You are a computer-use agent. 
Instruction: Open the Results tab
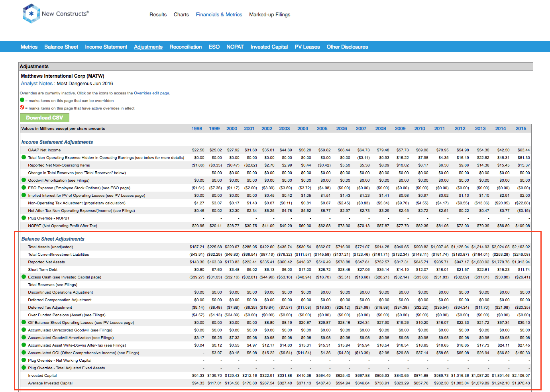[158, 15]
